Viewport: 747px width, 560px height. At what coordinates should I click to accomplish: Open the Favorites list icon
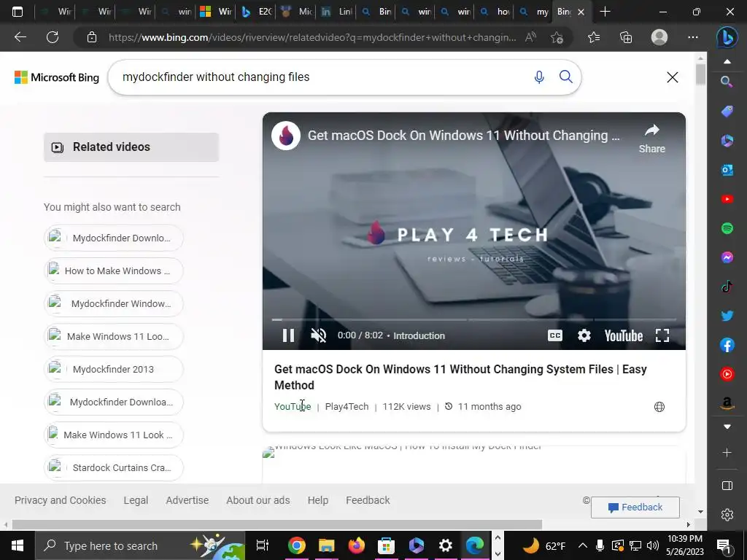pyautogui.click(x=594, y=37)
